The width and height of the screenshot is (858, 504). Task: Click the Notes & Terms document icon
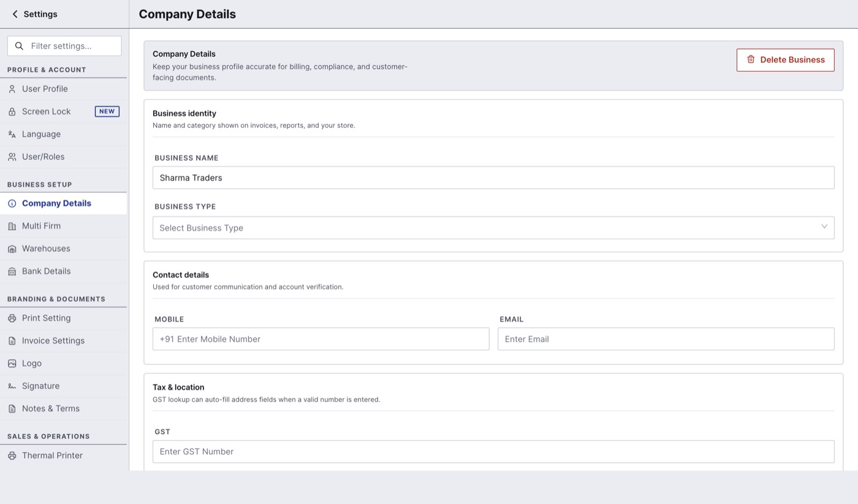(12, 409)
